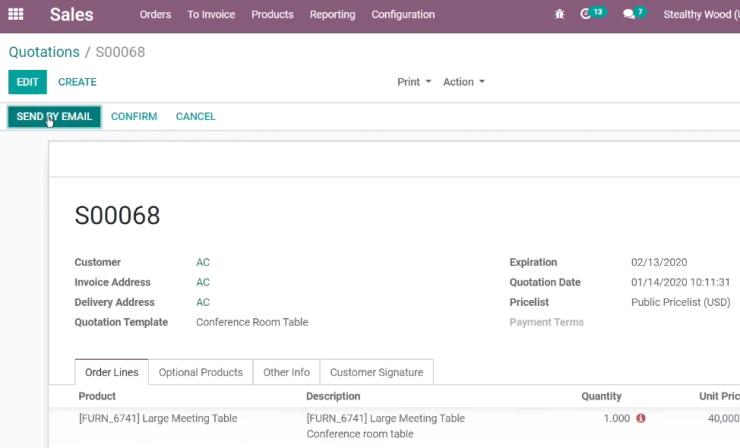Go back to Quotations breadcrumb
This screenshot has height=448, width=740.
coord(44,52)
